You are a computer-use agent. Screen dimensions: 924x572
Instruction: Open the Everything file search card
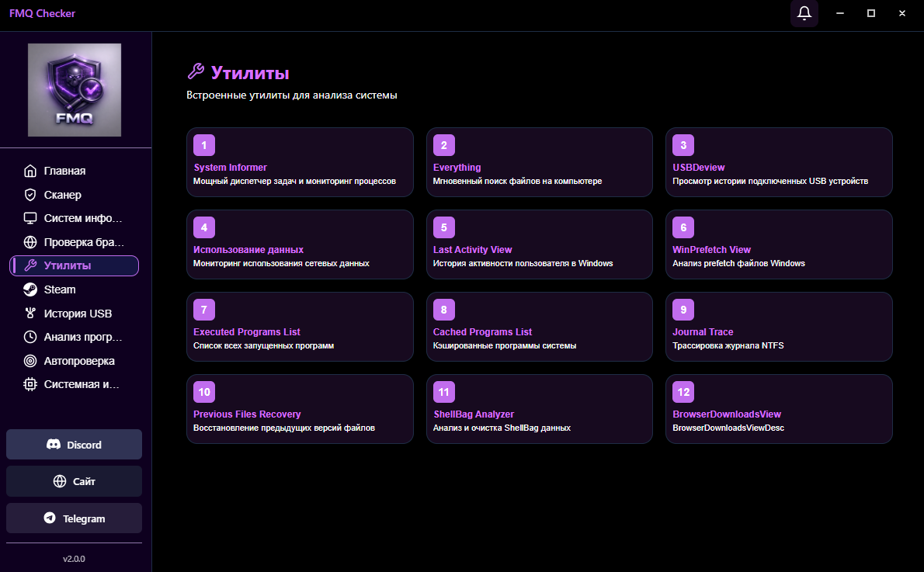[x=540, y=162]
